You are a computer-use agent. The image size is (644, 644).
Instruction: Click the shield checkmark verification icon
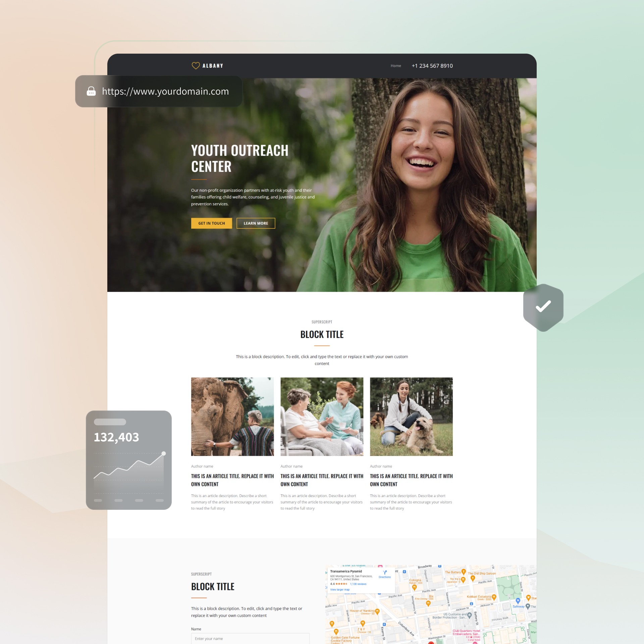pyautogui.click(x=543, y=306)
